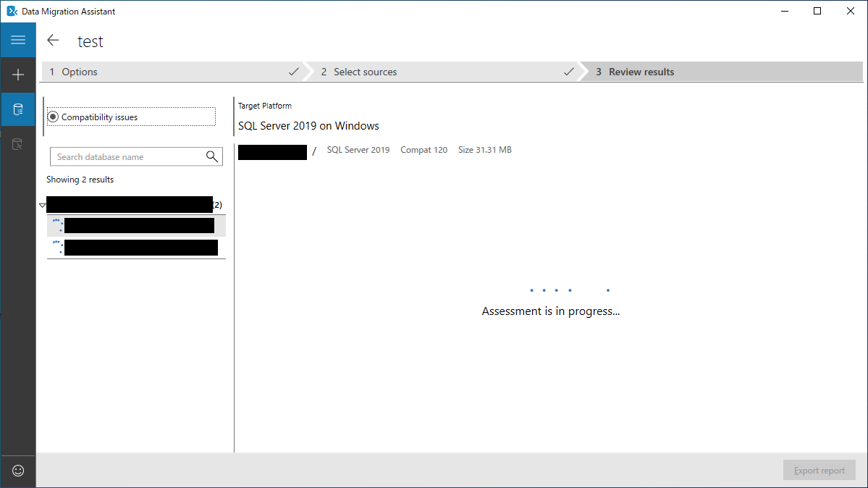Click the 'Compat 120' label
Screen dimensions: 868x488
[424, 150]
